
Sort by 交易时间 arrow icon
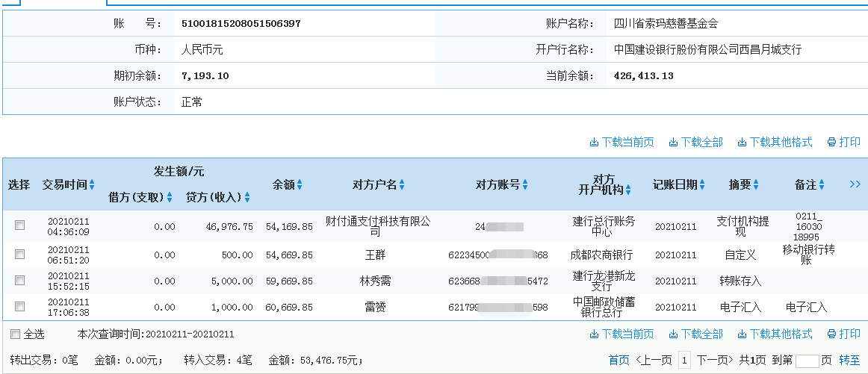(92, 185)
